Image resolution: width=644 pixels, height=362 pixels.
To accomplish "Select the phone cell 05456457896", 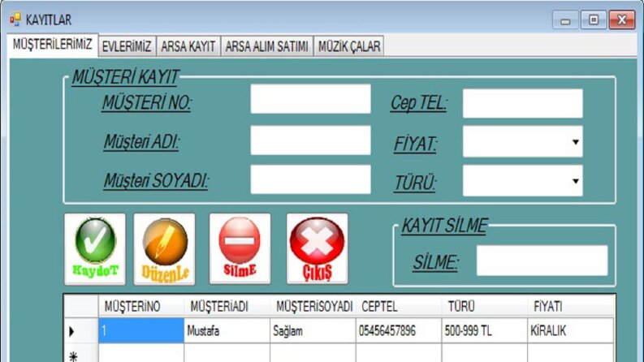I will click(x=399, y=330).
